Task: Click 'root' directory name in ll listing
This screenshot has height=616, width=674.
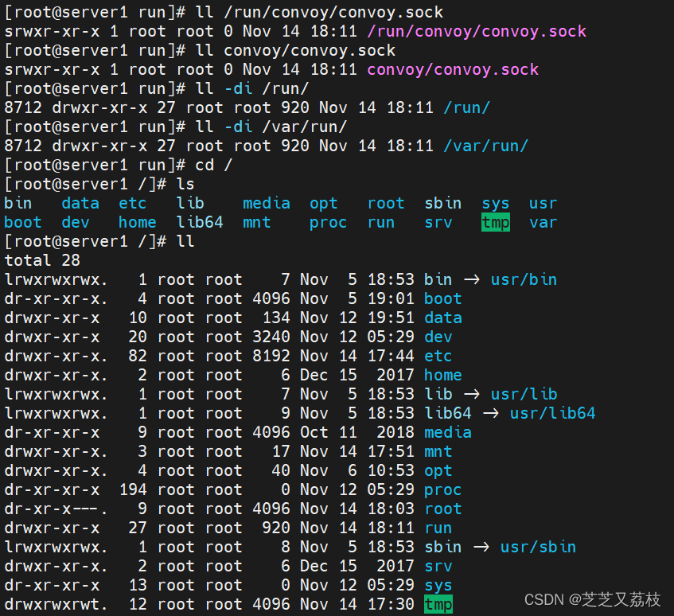Action: coord(443,509)
